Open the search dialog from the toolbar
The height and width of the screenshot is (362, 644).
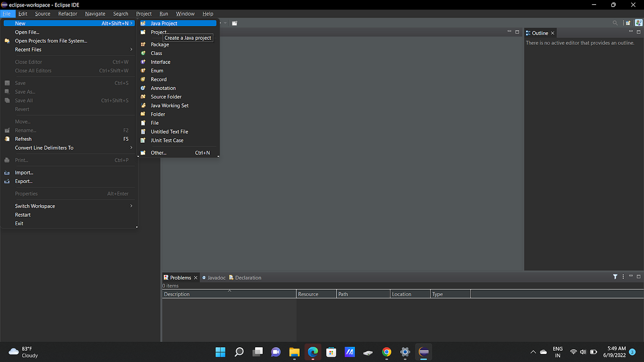click(x=615, y=22)
